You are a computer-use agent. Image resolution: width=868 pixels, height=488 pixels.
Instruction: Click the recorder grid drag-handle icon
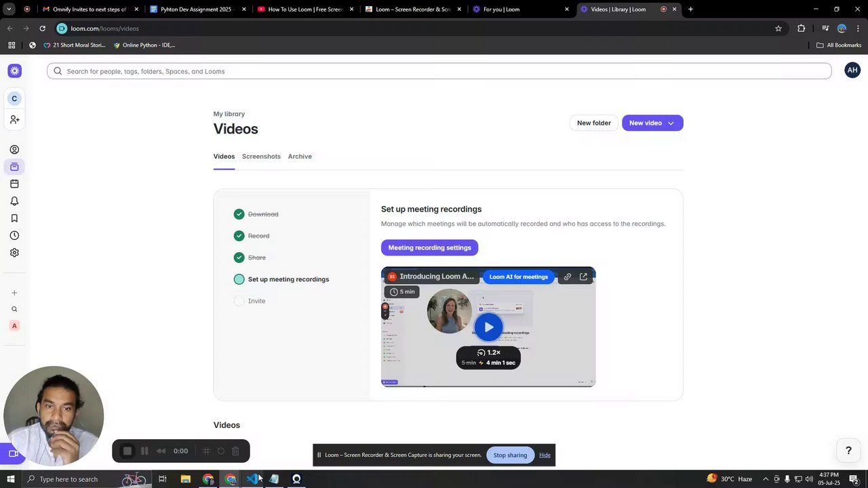click(207, 451)
